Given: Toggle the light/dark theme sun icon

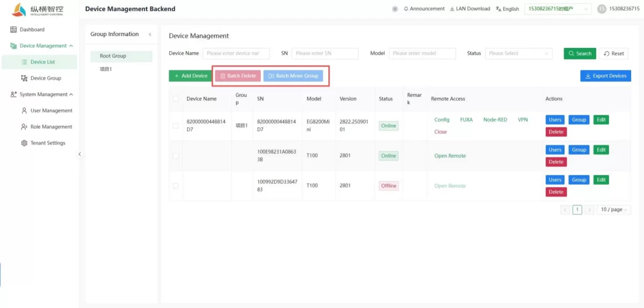Looking at the screenshot, I should click(x=395, y=9).
